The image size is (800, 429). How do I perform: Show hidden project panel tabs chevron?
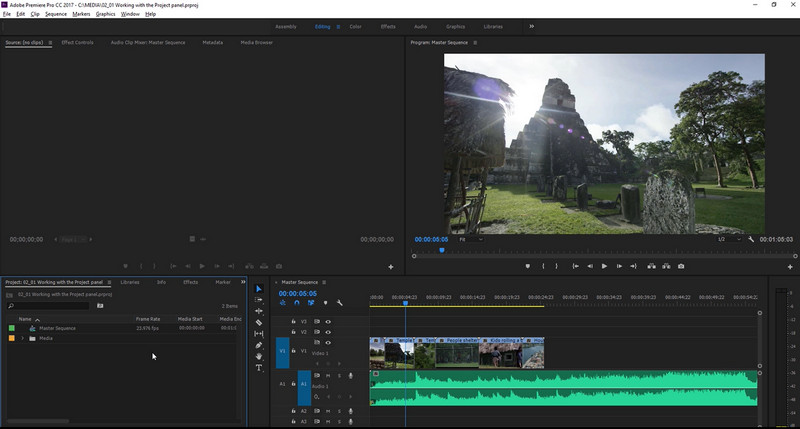[x=243, y=282]
